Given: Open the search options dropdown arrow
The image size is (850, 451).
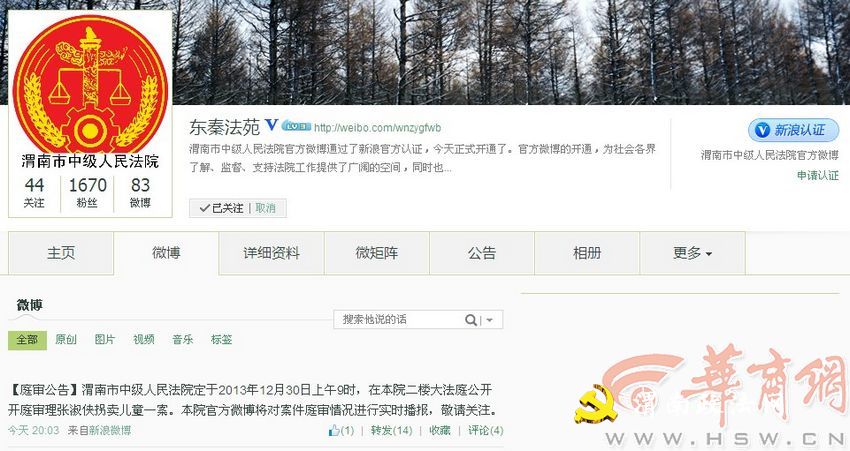Looking at the screenshot, I should (490, 320).
